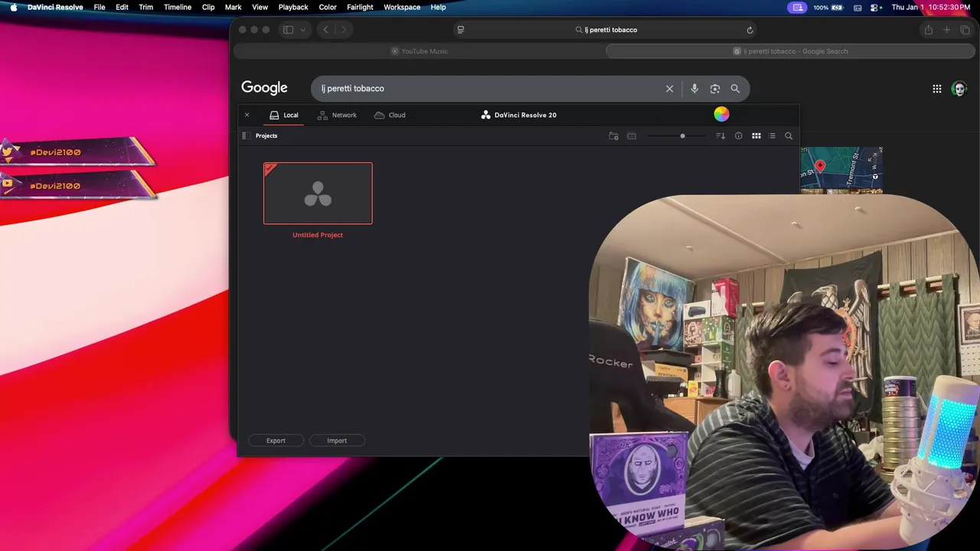The height and width of the screenshot is (551, 980).
Task: Open Google Lens image search
Action: coord(715,89)
